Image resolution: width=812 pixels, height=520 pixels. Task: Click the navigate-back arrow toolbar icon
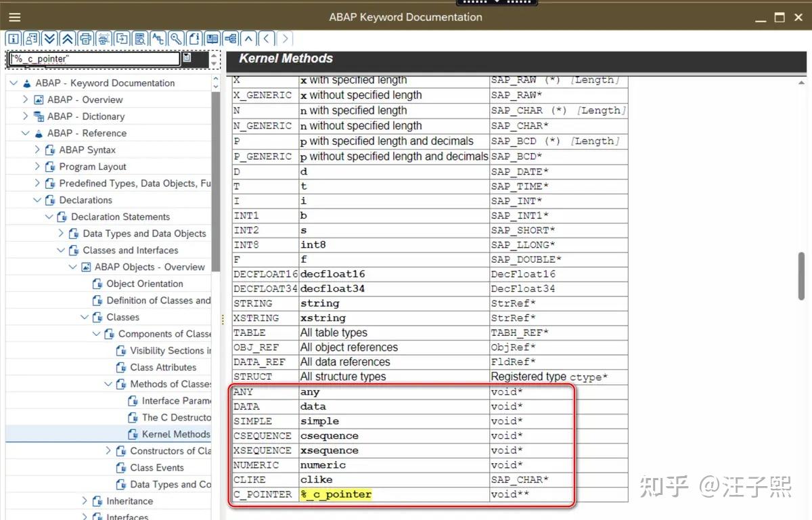[x=267, y=39]
